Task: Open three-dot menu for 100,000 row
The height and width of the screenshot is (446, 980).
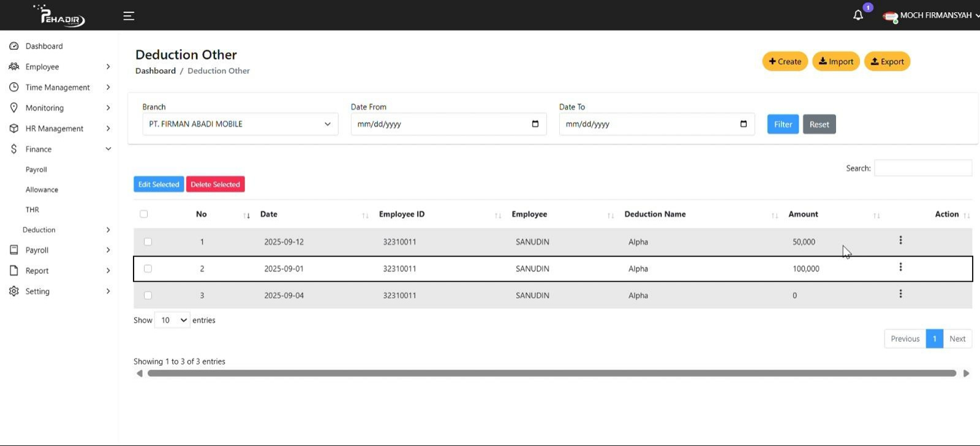Action: (900, 267)
